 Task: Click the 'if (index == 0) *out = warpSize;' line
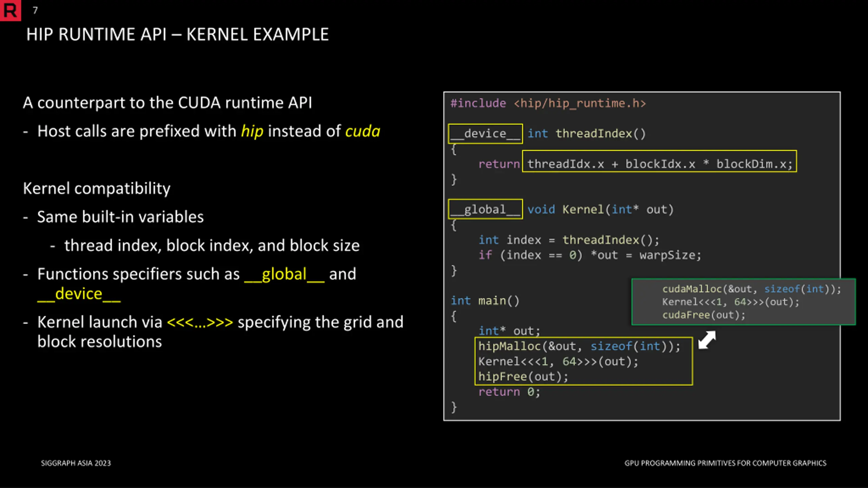590,255
